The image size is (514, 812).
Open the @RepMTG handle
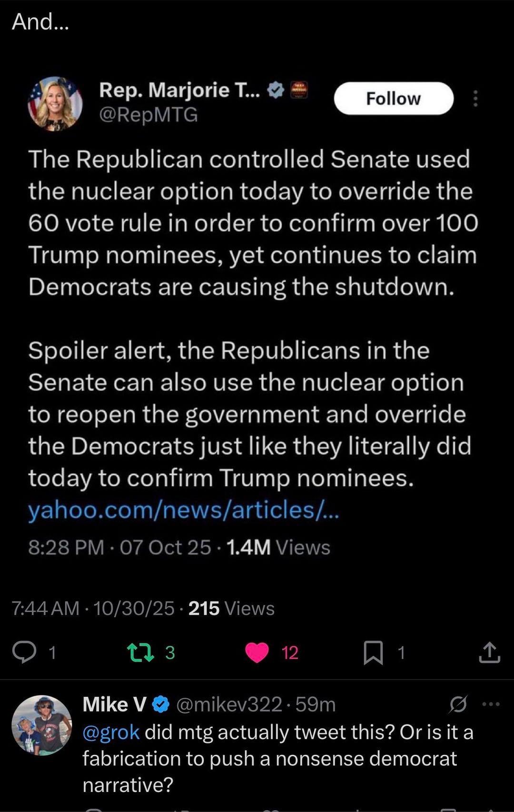click(148, 115)
